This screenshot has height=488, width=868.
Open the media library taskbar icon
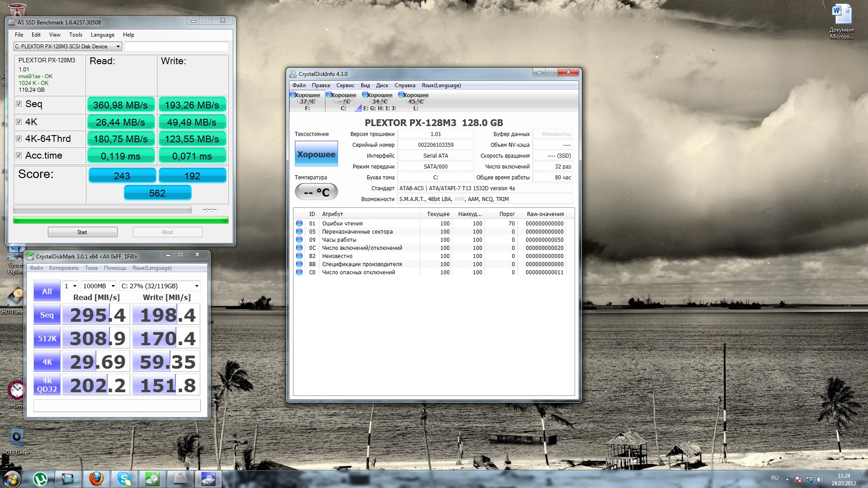68,479
